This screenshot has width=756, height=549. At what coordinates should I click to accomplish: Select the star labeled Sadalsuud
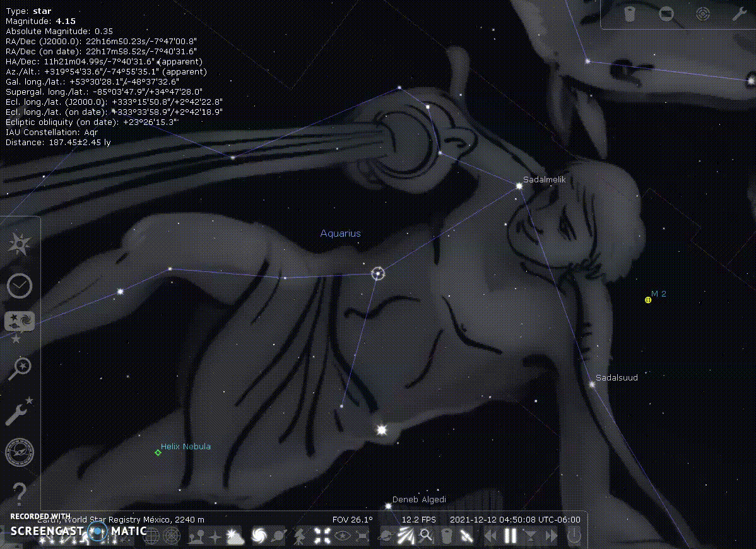(592, 384)
